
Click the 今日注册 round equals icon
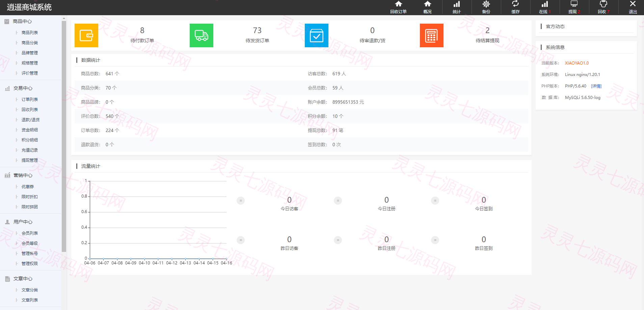[338, 201]
